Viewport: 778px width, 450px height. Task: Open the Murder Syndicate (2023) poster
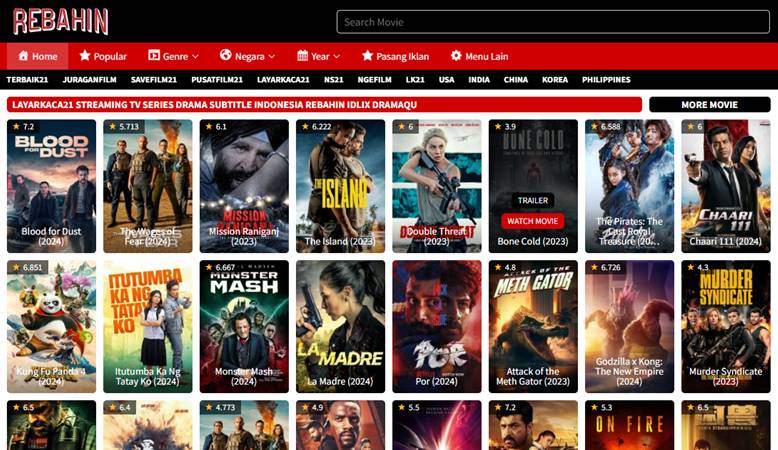(x=726, y=326)
